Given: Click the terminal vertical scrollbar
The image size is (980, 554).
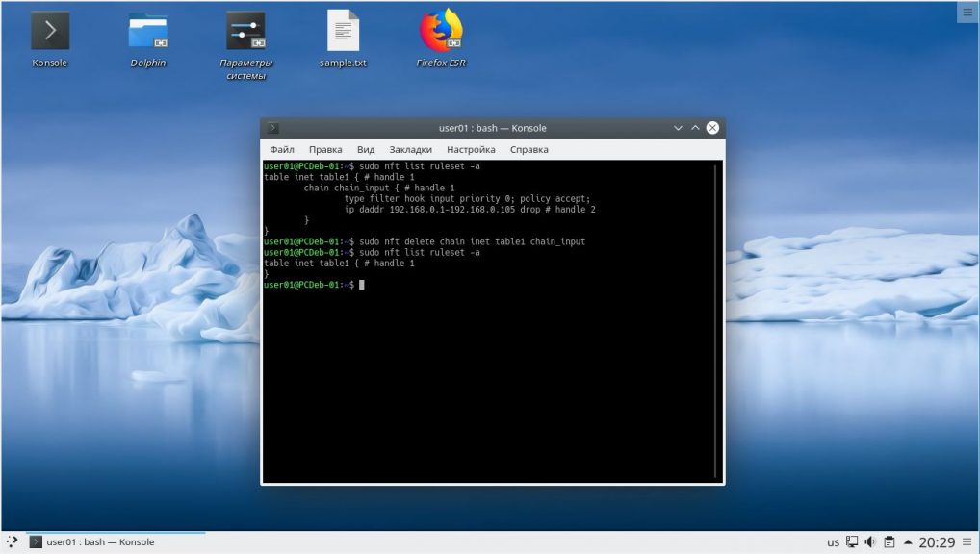Looking at the screenshot, I should pos(716,321).
